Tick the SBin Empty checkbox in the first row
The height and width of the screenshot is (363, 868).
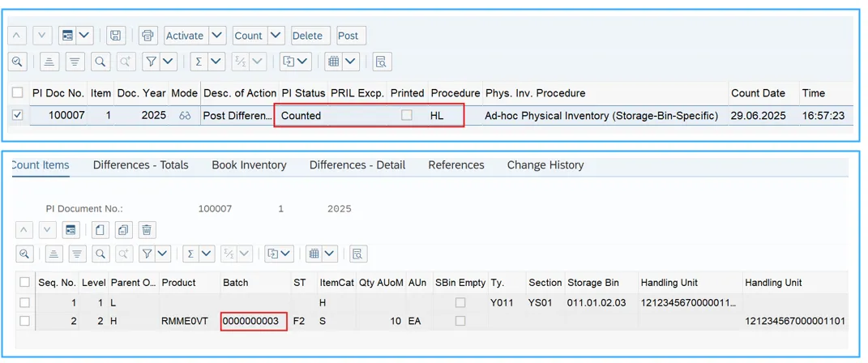click(460, 303)
